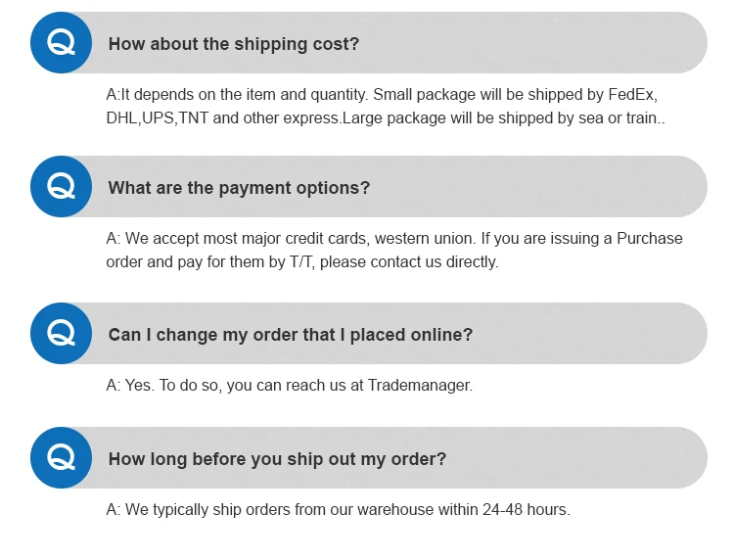Screen dimensions: 734x560
Task: Click the 'Trademanager' word in the answer
Action: (x=419, y=386)
